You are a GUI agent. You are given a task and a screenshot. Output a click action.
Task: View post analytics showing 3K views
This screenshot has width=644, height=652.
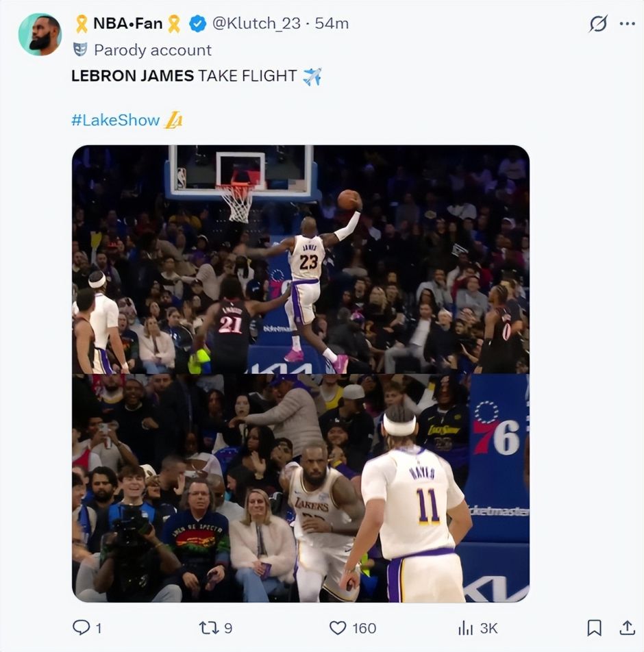click(x=466, y=627)
